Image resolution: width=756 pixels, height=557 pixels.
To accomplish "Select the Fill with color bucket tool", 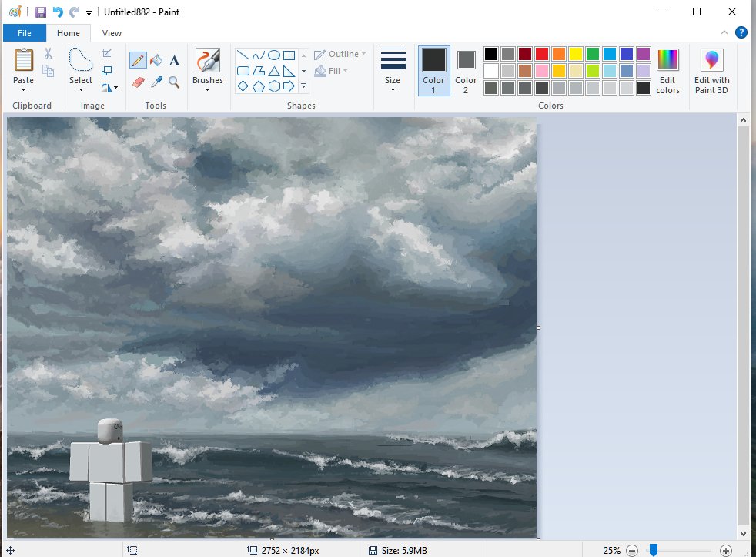I will point(156,60).
